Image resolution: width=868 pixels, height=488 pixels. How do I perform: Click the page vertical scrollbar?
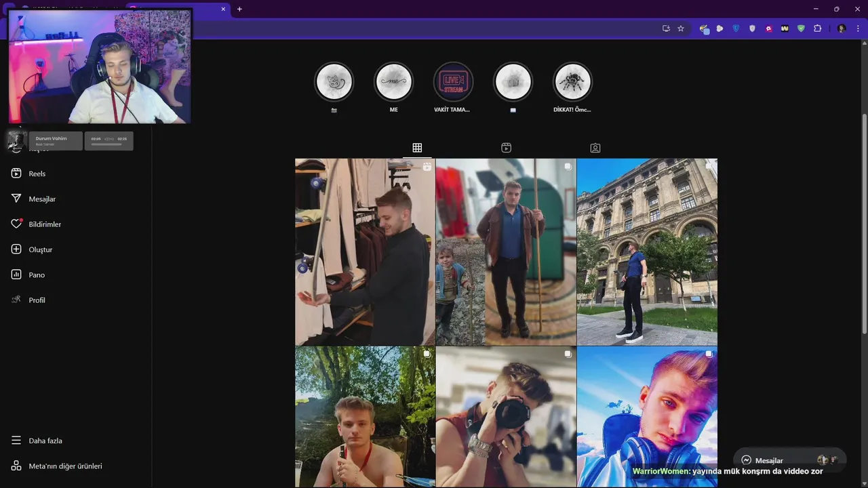click(x=865, y=224)
